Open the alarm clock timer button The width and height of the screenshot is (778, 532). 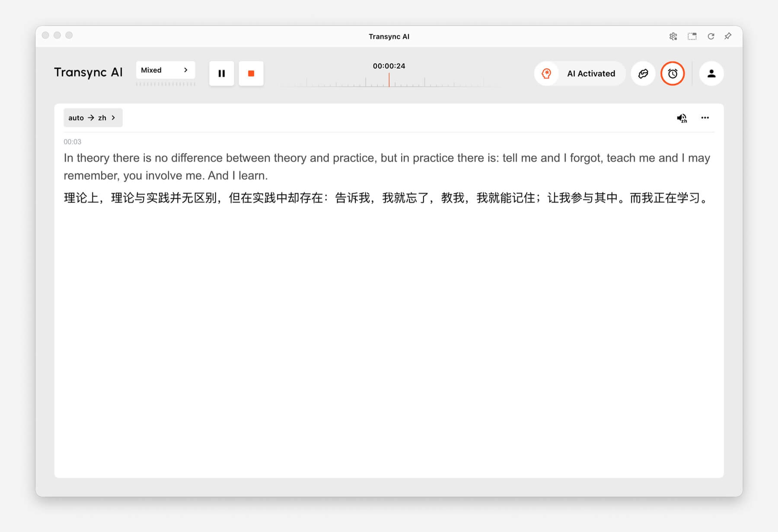(x=673, y=73)
